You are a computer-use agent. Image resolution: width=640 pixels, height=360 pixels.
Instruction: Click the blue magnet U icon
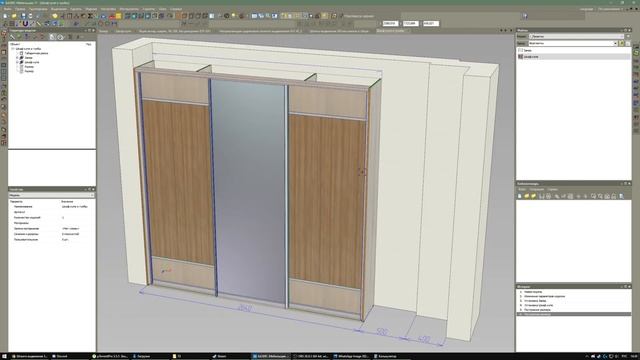(25, 24)
